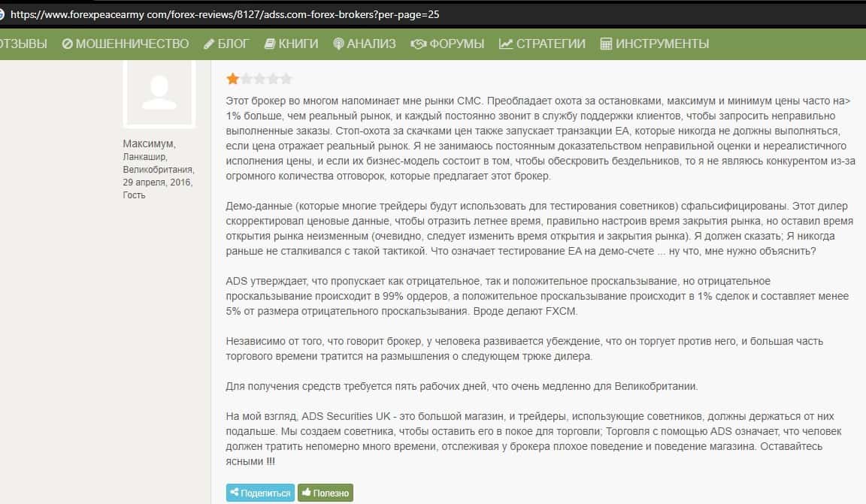Open the ОТЗЫВЫ menu item

[23, 44]
